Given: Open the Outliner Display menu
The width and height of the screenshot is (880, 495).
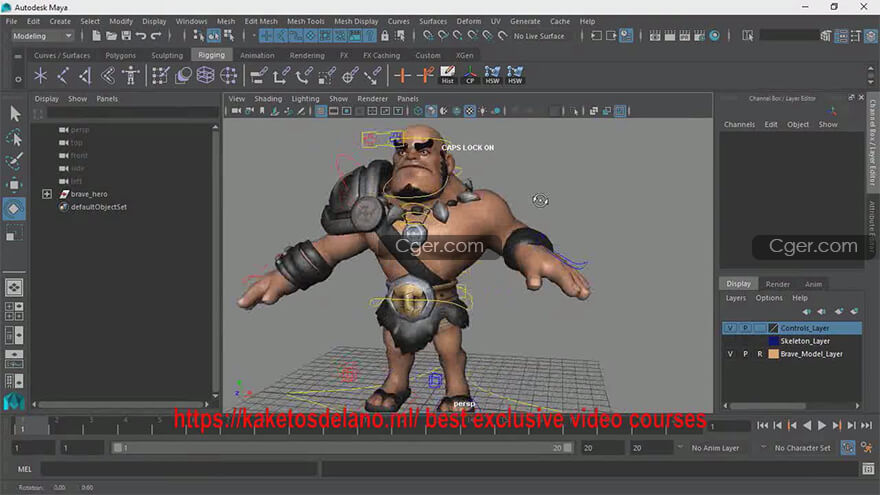Looking at the screenshot, I should click(47, 99).
